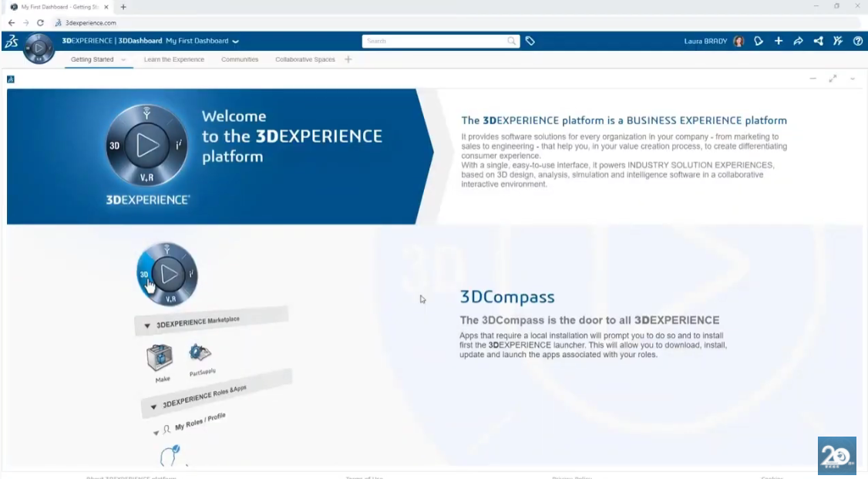The height and width of the screenshot is (479, 868).
Task: Open a new browser tab
Action: pyautogui.click(x=123, y=7)
